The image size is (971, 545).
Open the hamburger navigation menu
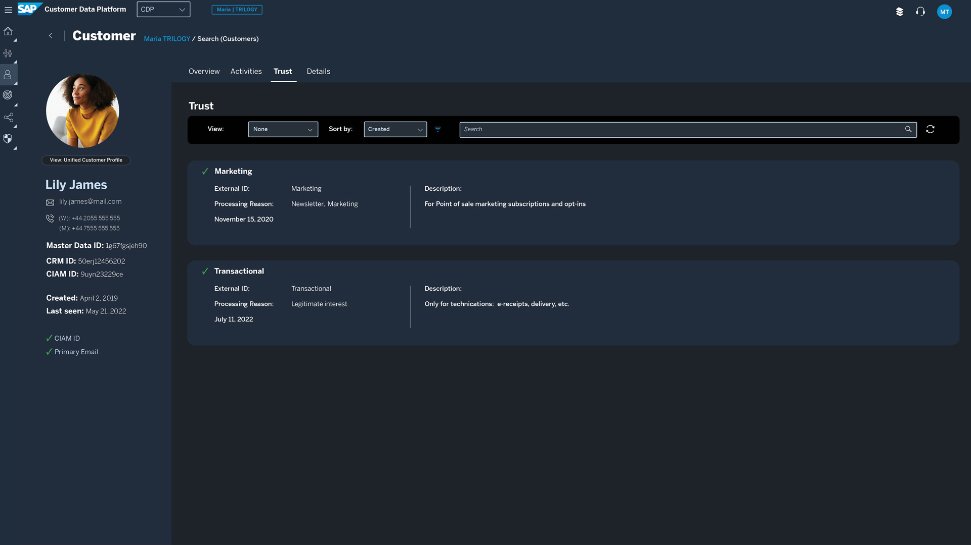[8, 10]
